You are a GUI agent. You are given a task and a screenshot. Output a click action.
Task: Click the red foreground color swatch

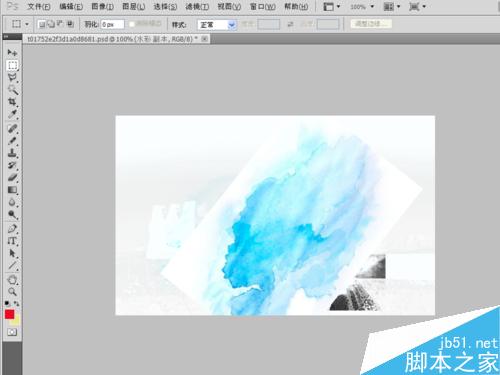pos(9,314)
